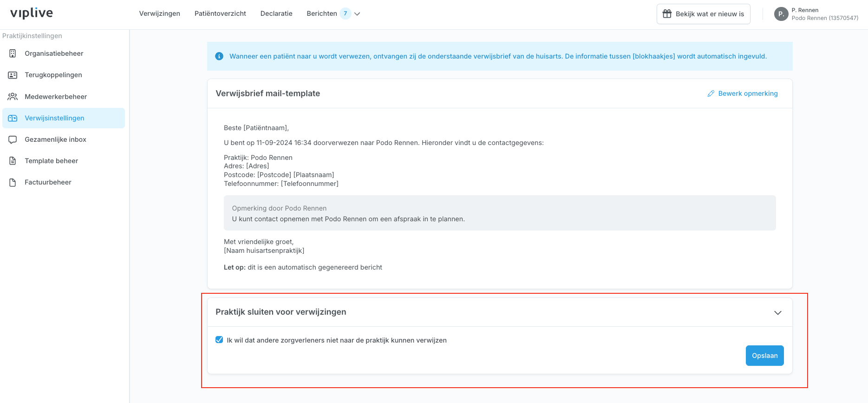Click the [Naam huisartsenpraktijk] placeholder
The width and height of the screenshot is (868, 403).
(x=264, y=251)
